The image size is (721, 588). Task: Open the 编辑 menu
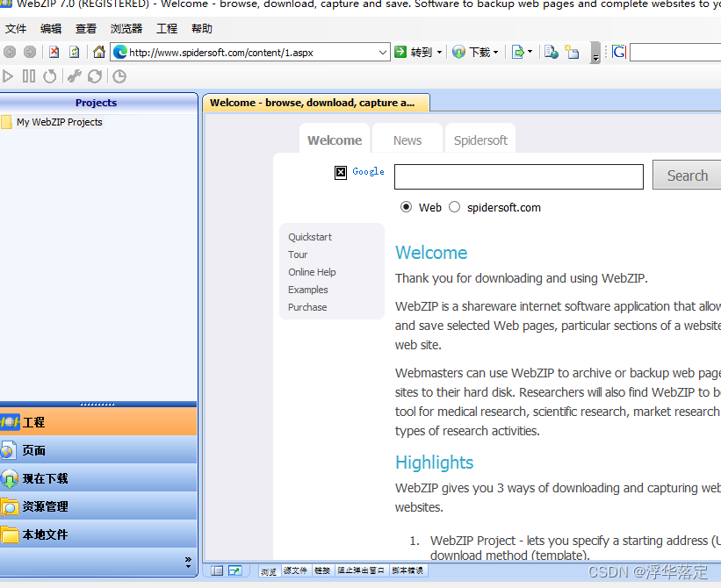[51, 28]
